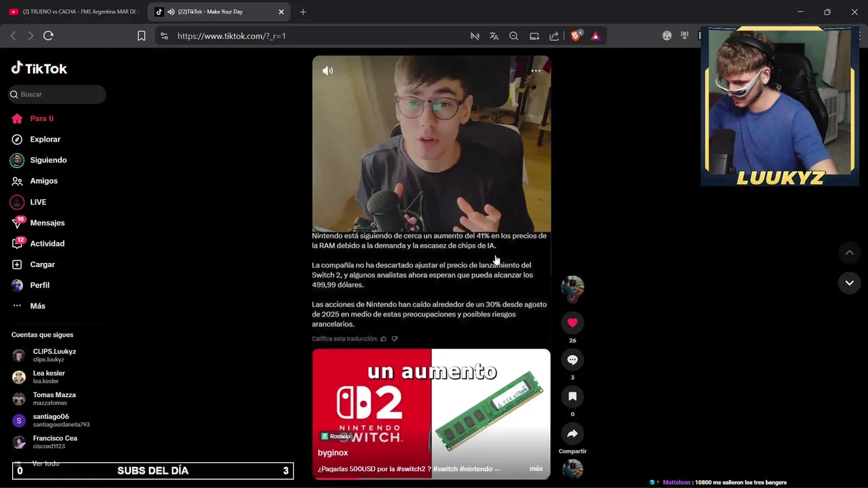
Task: Switch to the YouTube TRUENO vs CACHA tab
Action: pos(73,12)
